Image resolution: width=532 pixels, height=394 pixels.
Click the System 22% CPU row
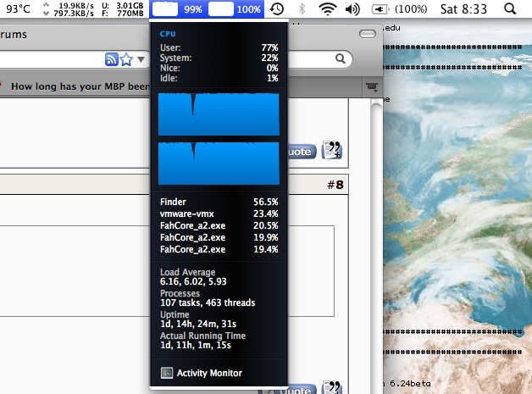[x=219, y=58]
